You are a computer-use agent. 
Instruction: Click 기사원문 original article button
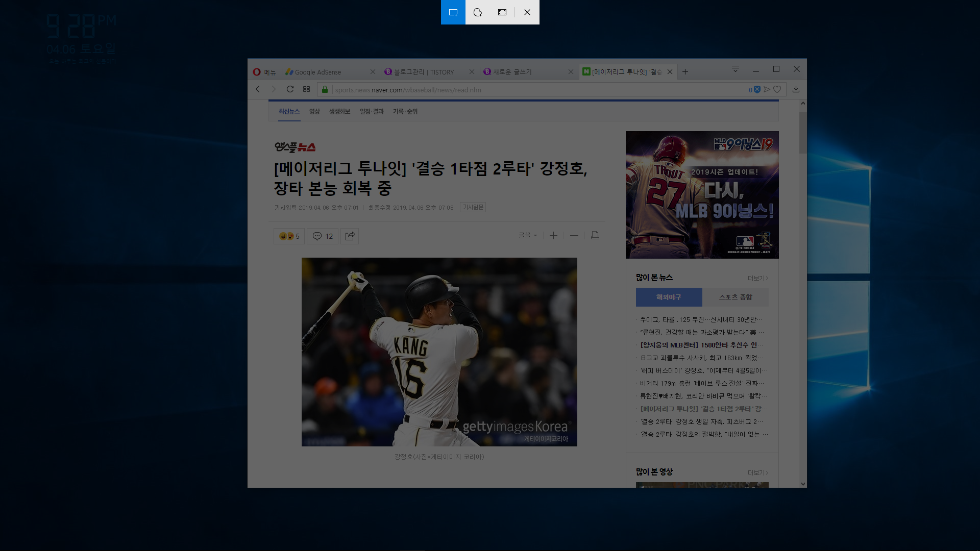(473, 207)
